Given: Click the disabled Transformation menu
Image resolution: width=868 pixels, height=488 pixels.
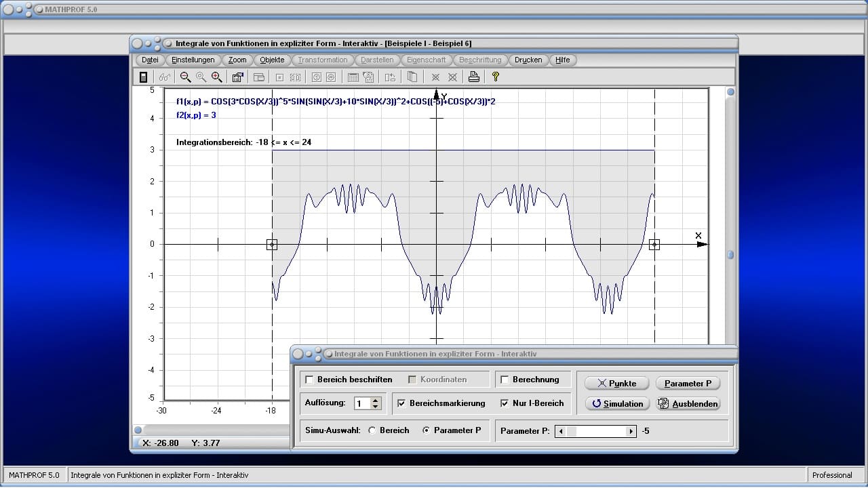Looking at the screenshot, I should click(323, 60).
